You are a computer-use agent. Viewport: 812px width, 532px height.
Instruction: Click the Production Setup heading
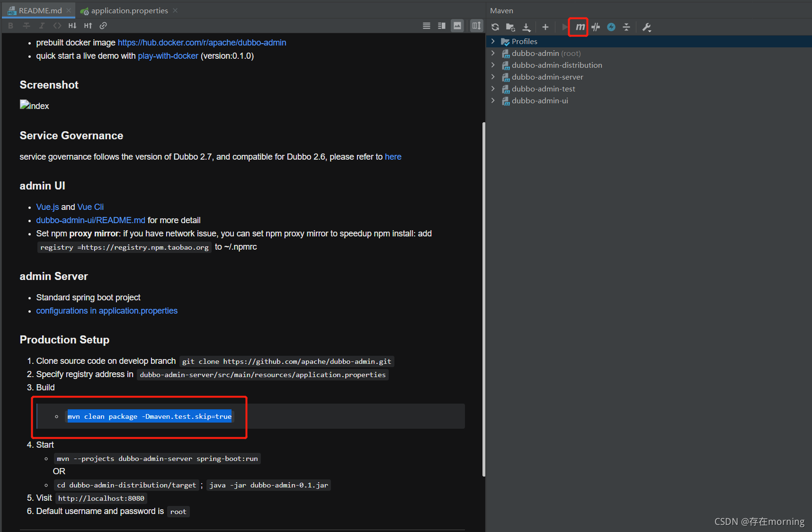(64, 340)
